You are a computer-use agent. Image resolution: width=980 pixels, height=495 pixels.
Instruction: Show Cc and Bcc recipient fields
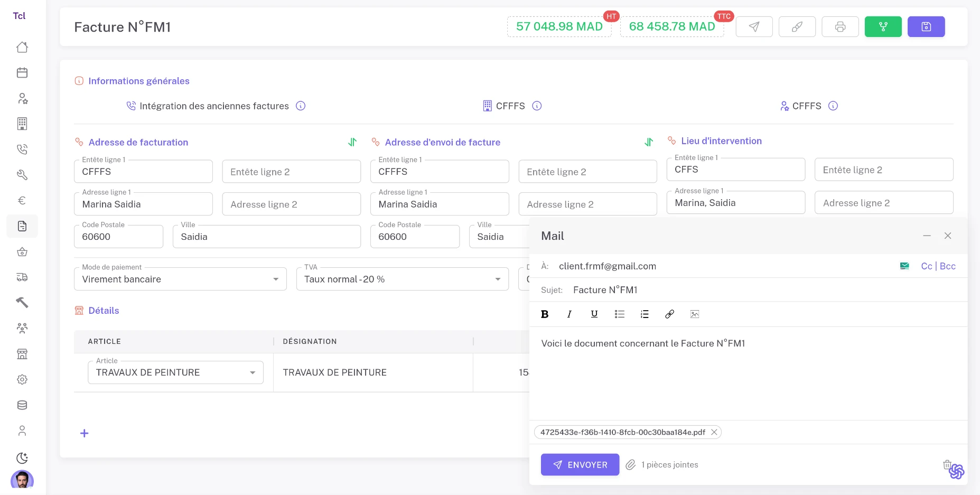[938, 266]
